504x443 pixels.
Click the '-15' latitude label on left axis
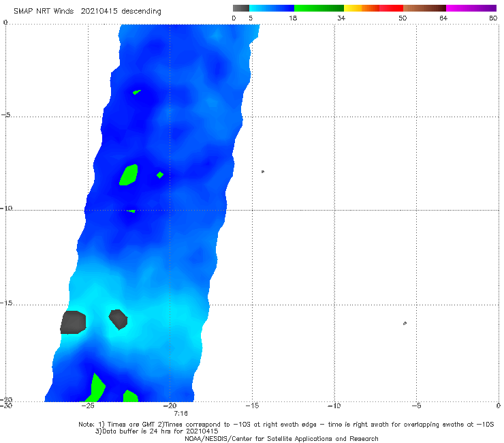tap(6, 303)
